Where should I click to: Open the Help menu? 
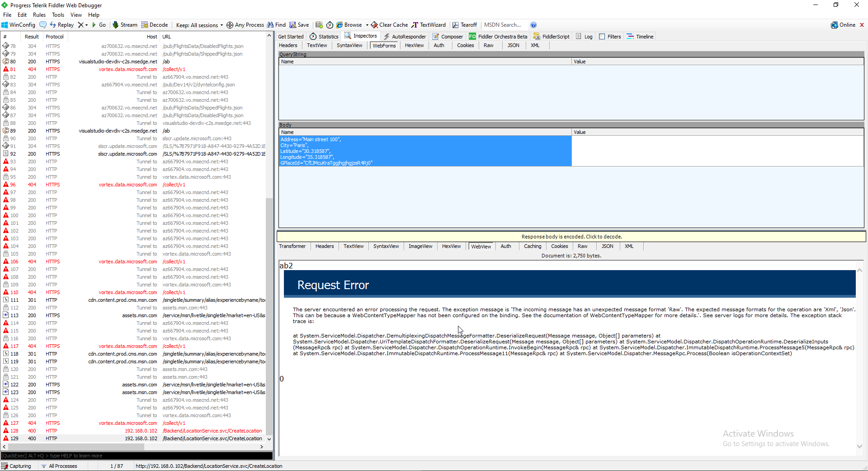[x=94, y=15]
